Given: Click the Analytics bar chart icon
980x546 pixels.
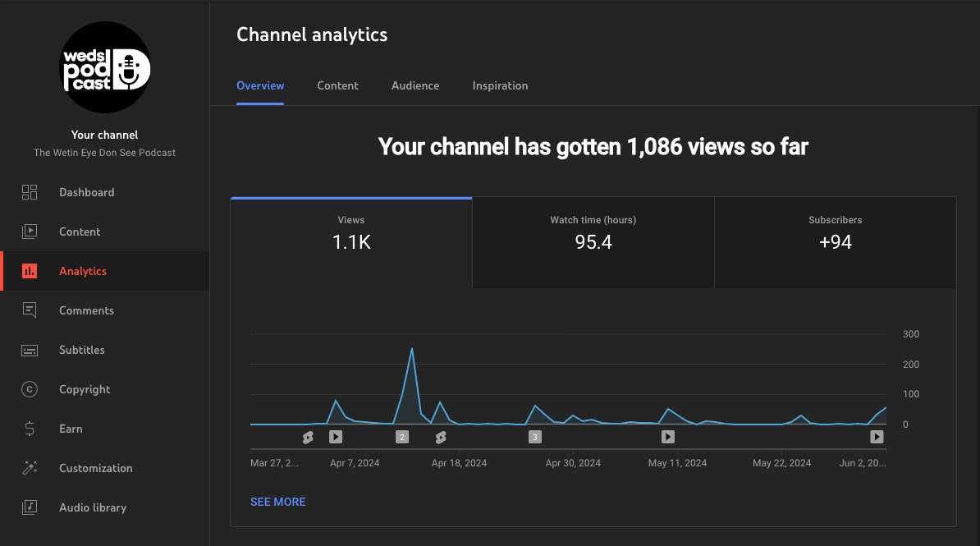Looking at the screenshot, I should [x=30, y=271].
